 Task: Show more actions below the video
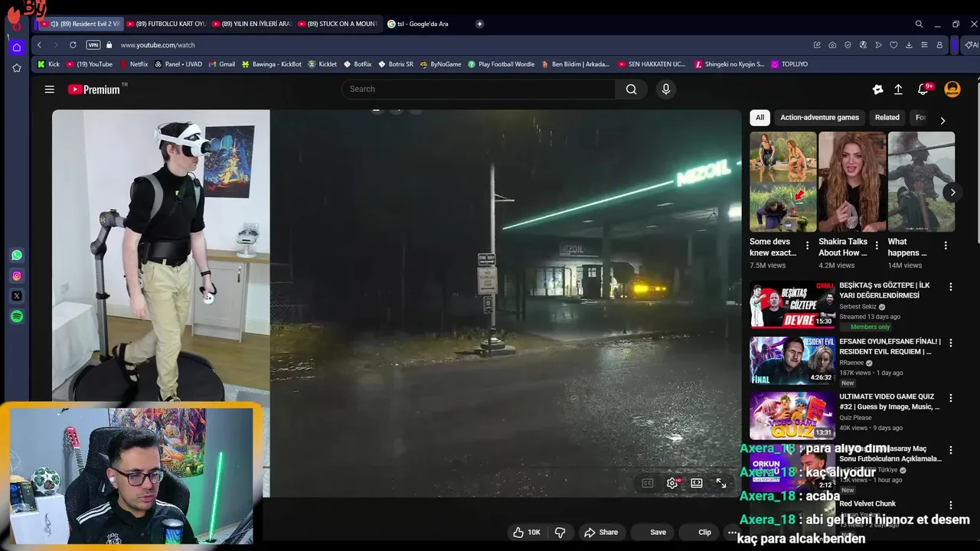[x=733, y=532]
